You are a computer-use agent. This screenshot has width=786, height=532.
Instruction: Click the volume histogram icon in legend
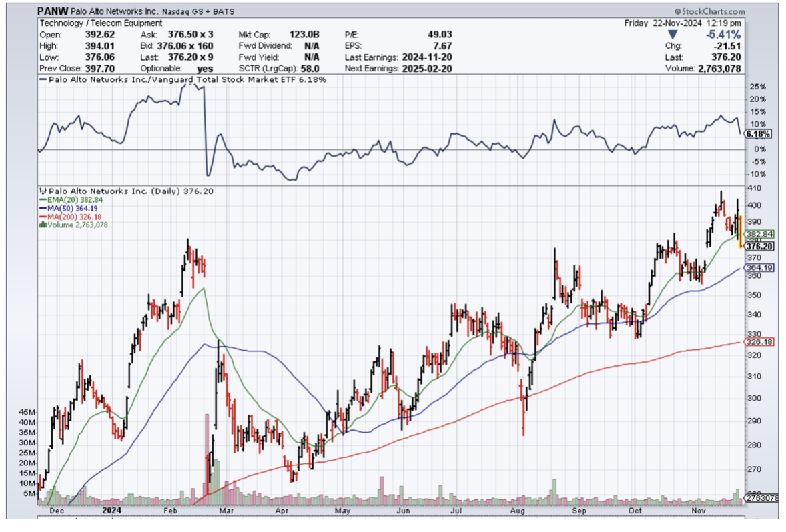click(x=43, y=225)
